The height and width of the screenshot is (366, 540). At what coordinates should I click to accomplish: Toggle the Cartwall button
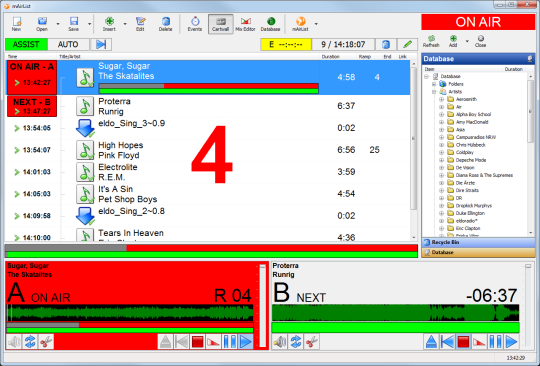220,24
